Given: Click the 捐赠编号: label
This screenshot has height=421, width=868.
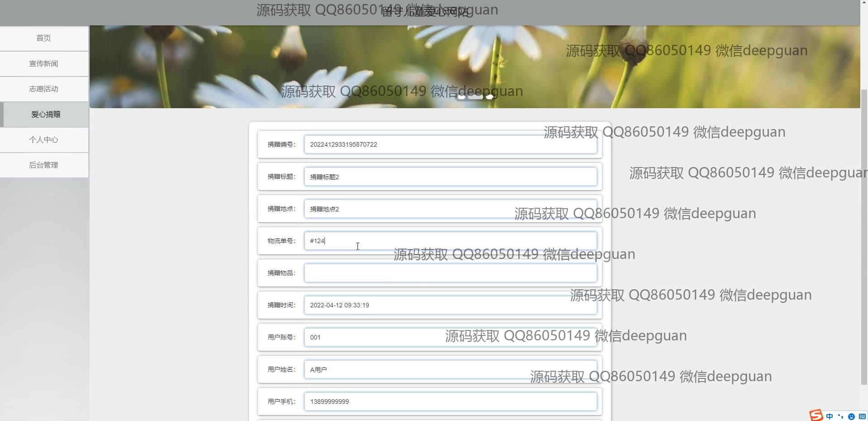Looking at the screenshot, I should (x=281, y=144).
